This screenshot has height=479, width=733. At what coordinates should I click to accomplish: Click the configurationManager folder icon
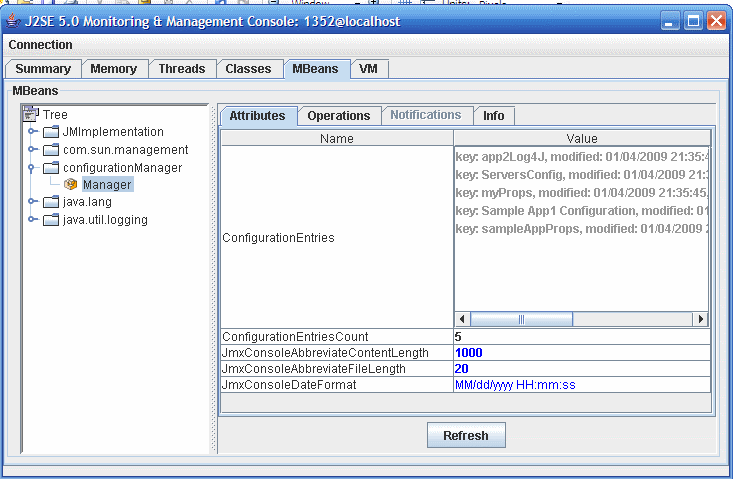click(x=51, y=168)
